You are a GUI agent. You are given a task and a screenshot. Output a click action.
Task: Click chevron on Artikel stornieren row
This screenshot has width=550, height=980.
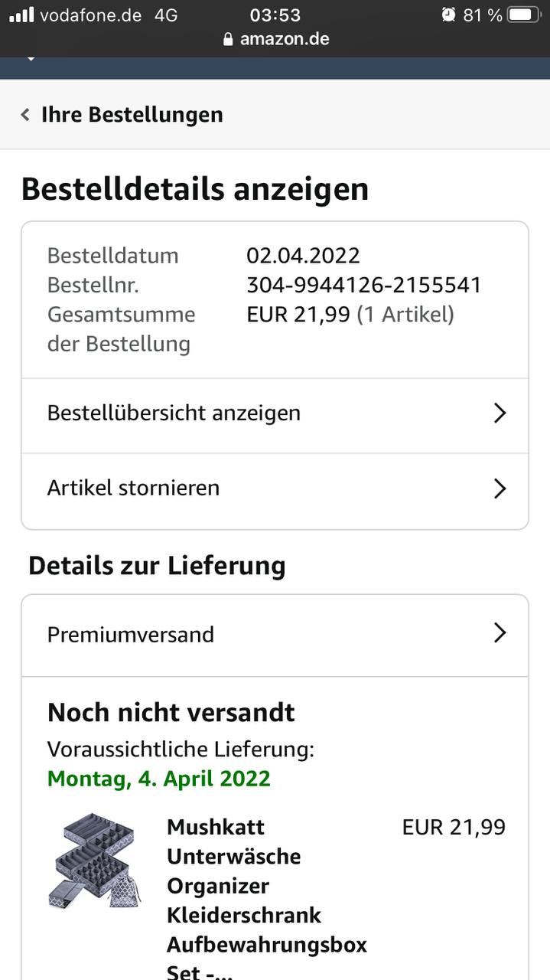tap(500, 488)
